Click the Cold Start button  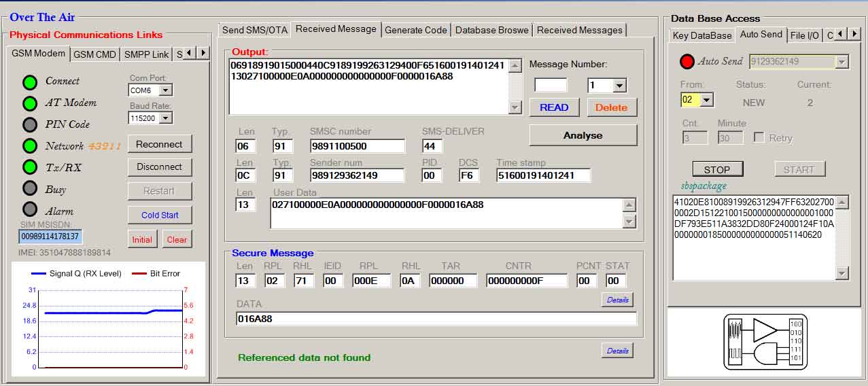click(x=160, y=215)
